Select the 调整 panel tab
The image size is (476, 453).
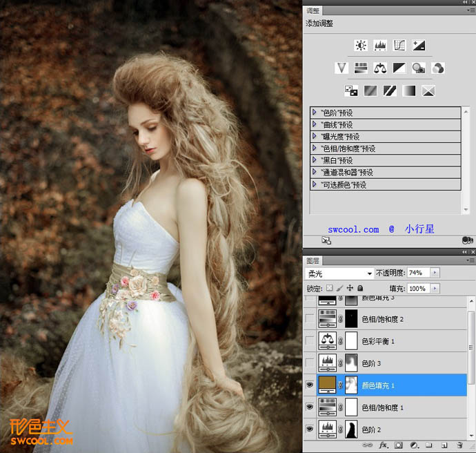tap(313, 10)
